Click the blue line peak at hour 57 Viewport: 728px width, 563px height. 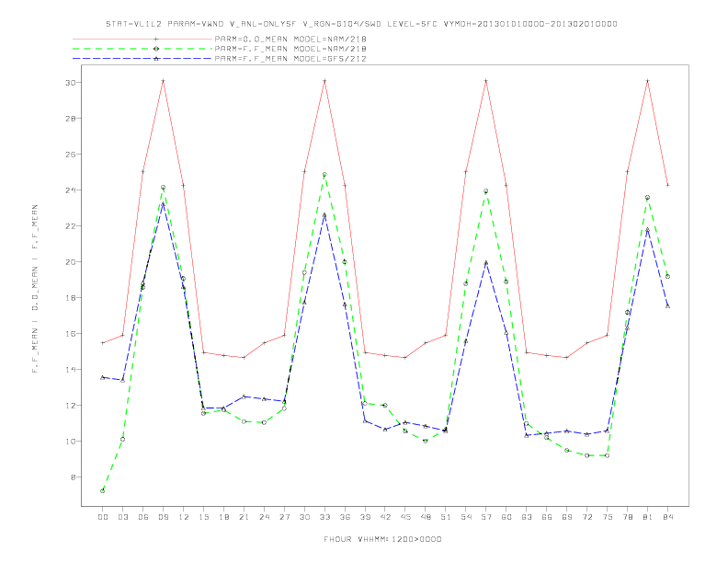(486, 263)
